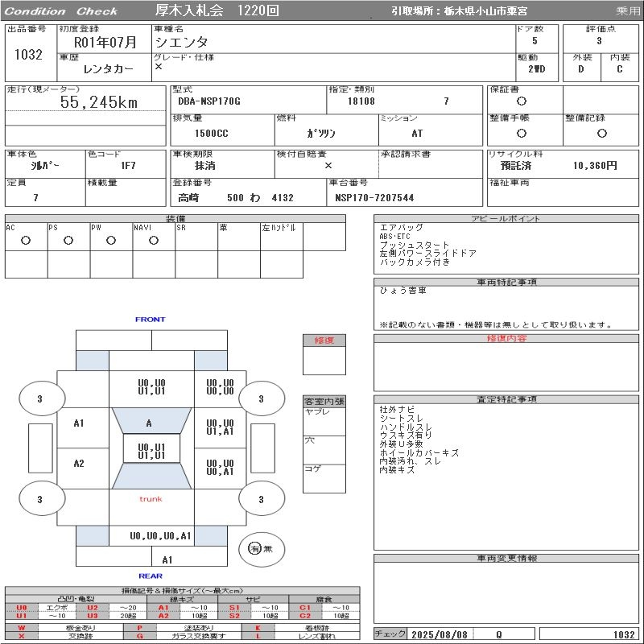Select the vehicle history 'レンタカー'
The height and width of the screenshot is (644, 644).
click(108, 69)
